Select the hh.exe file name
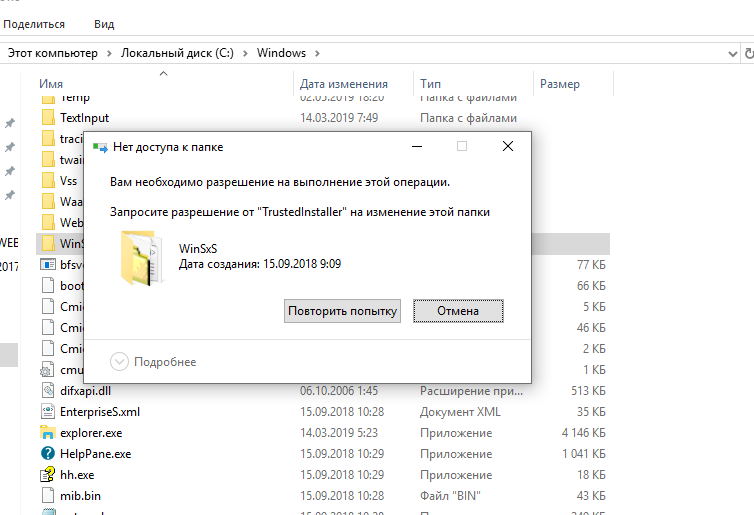The width and height of the screenshot is (754, 515). [77, 475]
